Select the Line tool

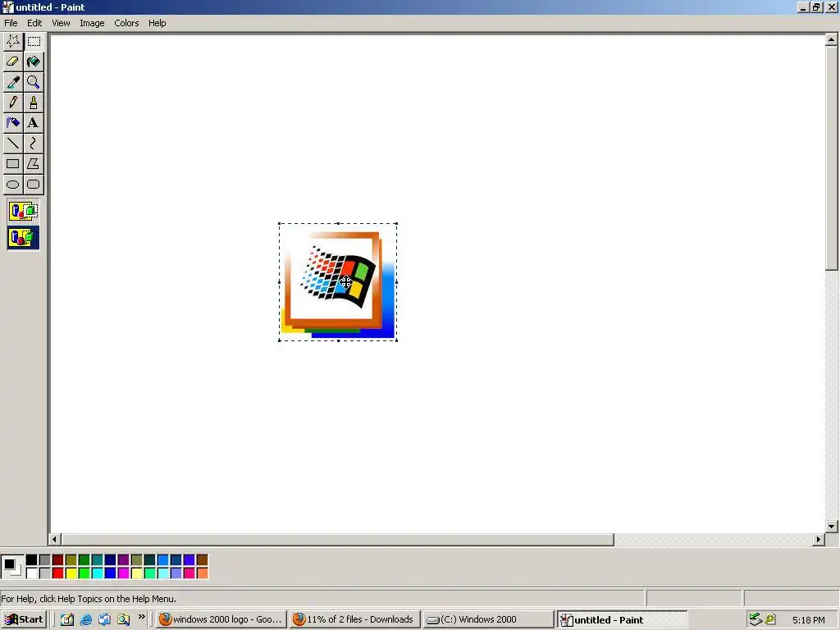point(13,143)
